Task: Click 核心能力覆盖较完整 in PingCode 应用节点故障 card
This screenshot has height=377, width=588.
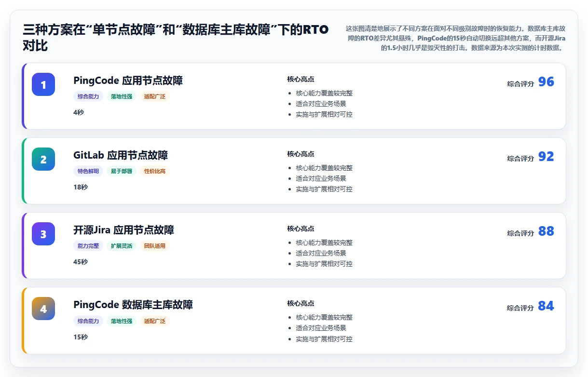Action: coord(324,93)
